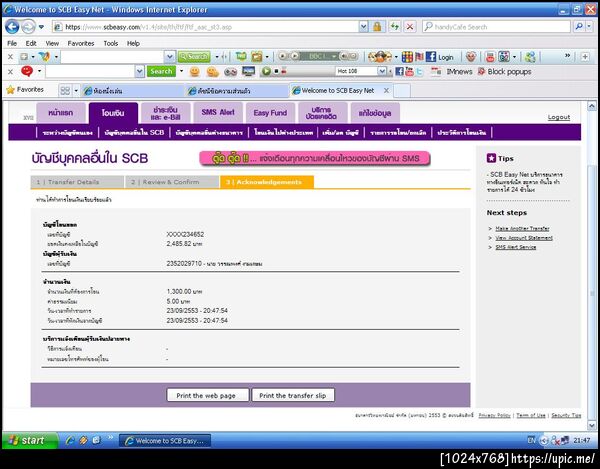600x469 pixels.
Task: Go to step 1 Transfer Details tab
Action: coord(77,182)
